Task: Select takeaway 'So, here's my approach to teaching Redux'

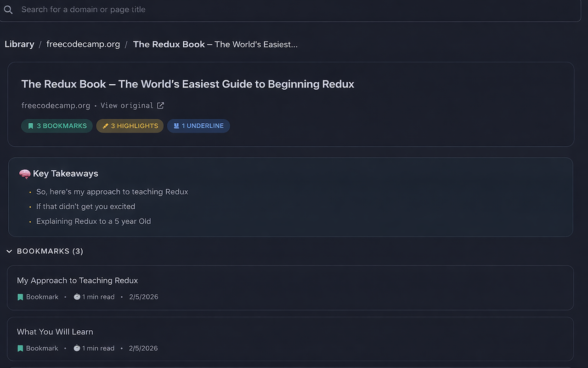Action: [x=112, y=192]
